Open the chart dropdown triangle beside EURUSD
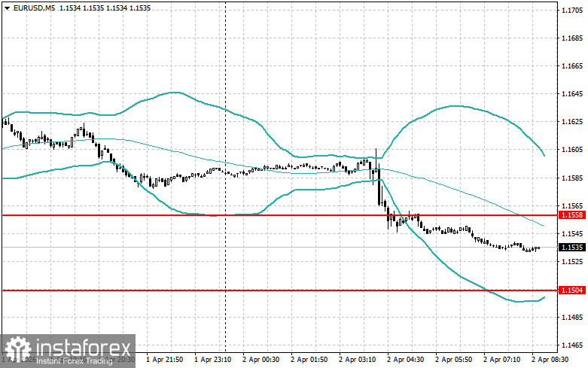The width and height of the screenshot is (588, 368). [x=7, y=8]
